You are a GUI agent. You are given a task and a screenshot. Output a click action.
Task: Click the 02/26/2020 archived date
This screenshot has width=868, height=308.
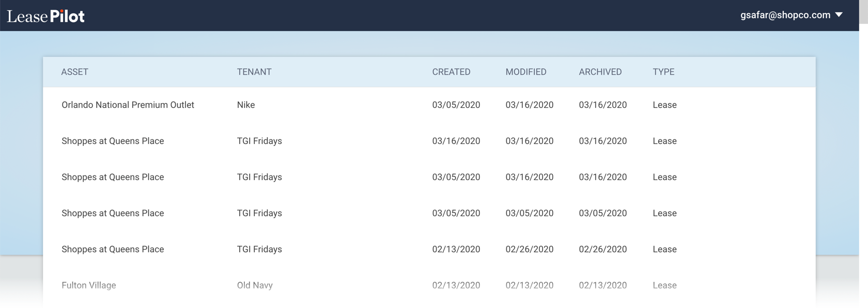pos(602,249)
